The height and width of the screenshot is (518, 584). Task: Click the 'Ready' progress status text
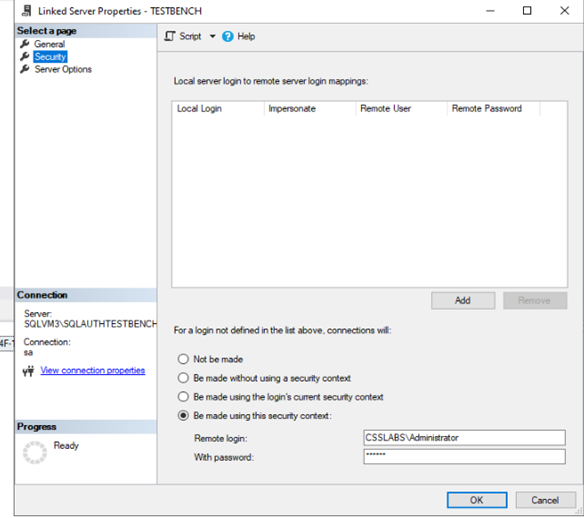point(66,445)
